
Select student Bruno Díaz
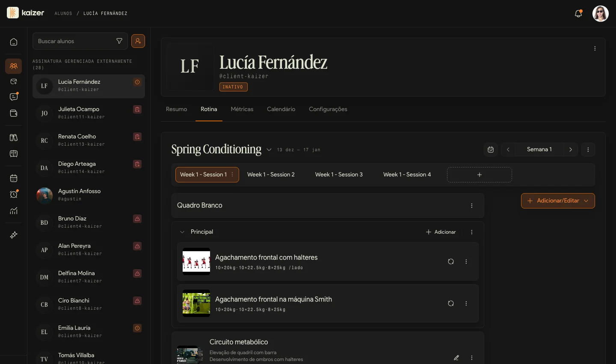click(x=89, y=223)
